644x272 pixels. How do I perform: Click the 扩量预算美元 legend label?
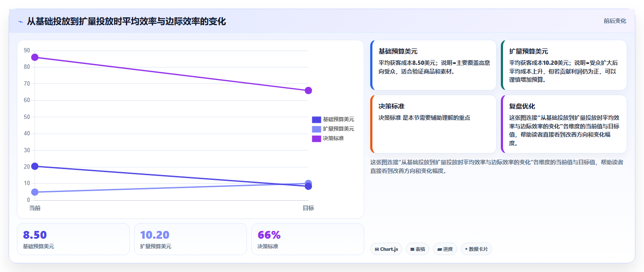point(338,129)
